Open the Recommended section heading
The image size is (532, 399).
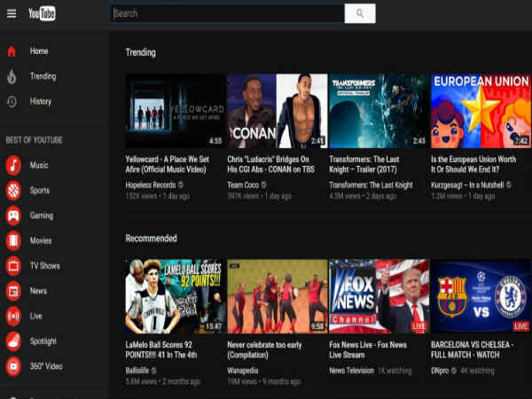point(152,239)
